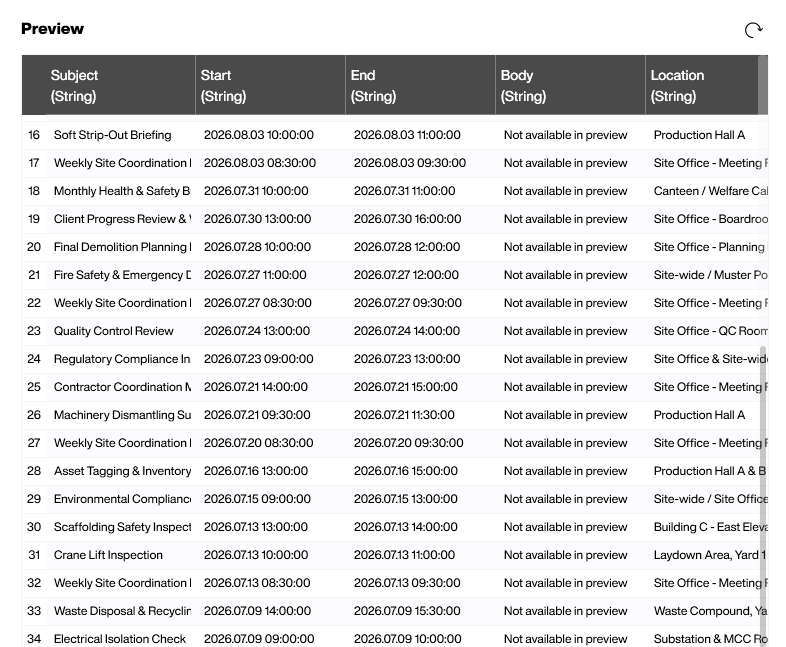Click 'Fire Safety & Emergency' subject cell
Screen dimensions: 786x647
(x=122, y=276)
